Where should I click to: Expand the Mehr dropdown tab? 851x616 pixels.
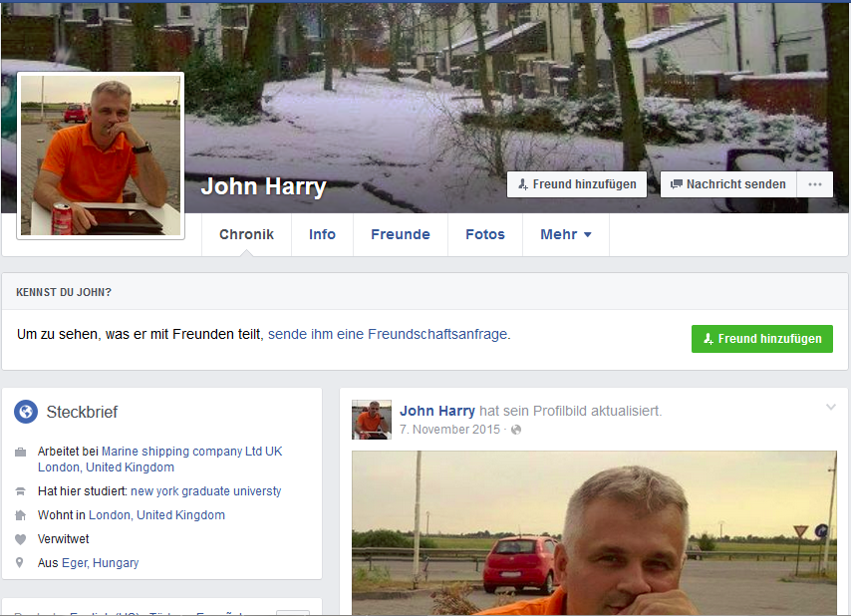click(x=566, y=234)
